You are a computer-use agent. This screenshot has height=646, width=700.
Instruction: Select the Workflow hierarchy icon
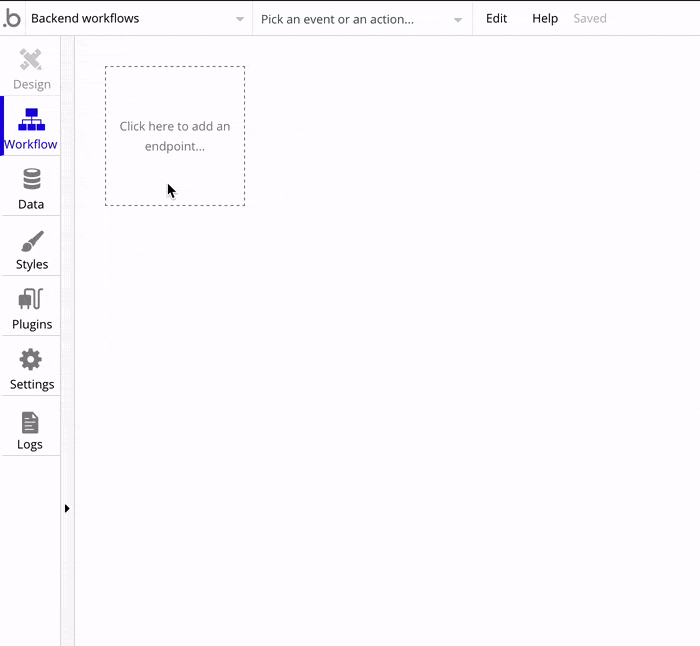[31, 120]
